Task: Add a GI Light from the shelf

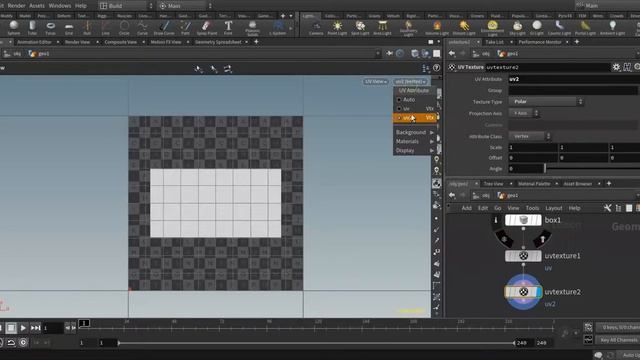Action: pos(537,29)
